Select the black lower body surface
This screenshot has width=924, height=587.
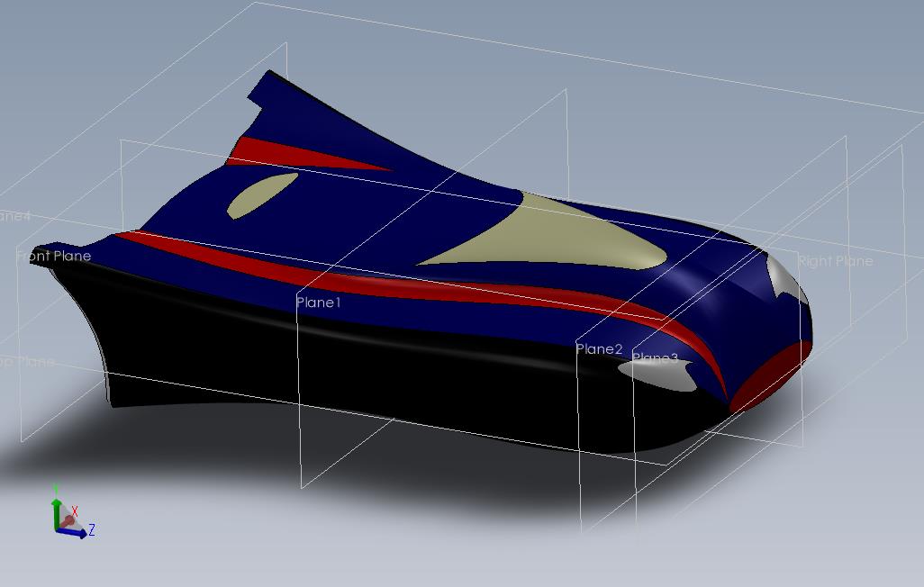click(354, 377)
